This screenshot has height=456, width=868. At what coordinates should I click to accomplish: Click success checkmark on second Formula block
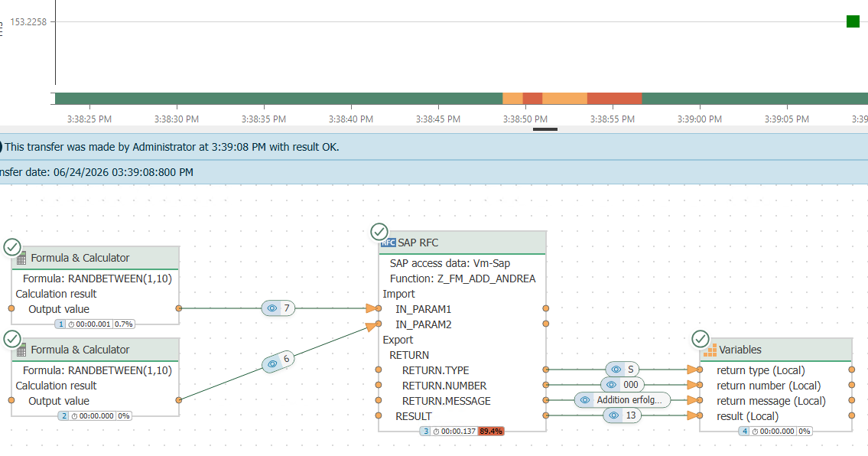(x=12, y=338)
